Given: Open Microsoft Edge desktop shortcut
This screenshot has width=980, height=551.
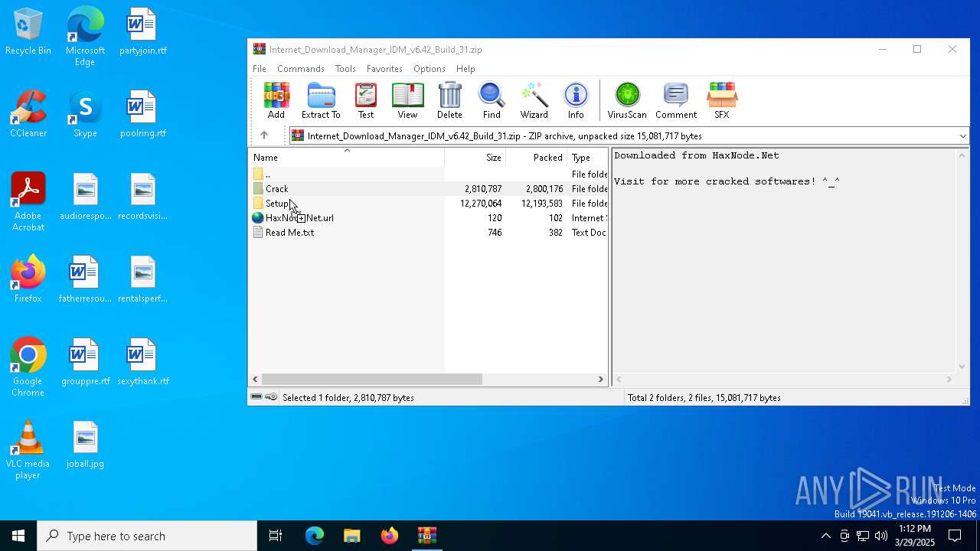Looking at the screenshot, I should [x=85, y=37].
